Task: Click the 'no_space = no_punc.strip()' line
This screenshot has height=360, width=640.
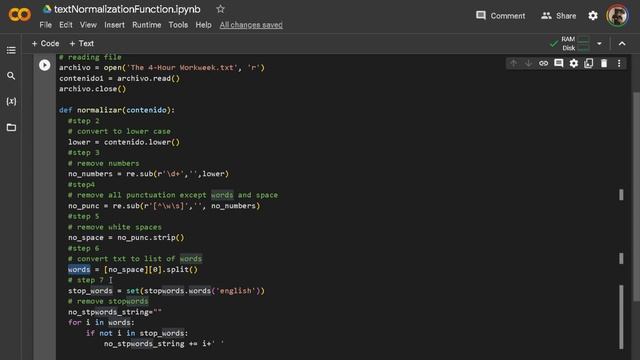Action: [126, 238]
